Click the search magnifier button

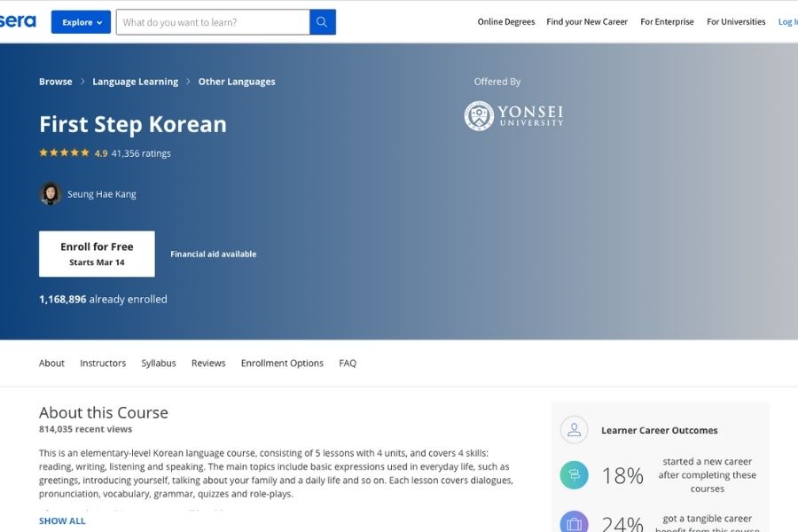(x=322, y=22)
